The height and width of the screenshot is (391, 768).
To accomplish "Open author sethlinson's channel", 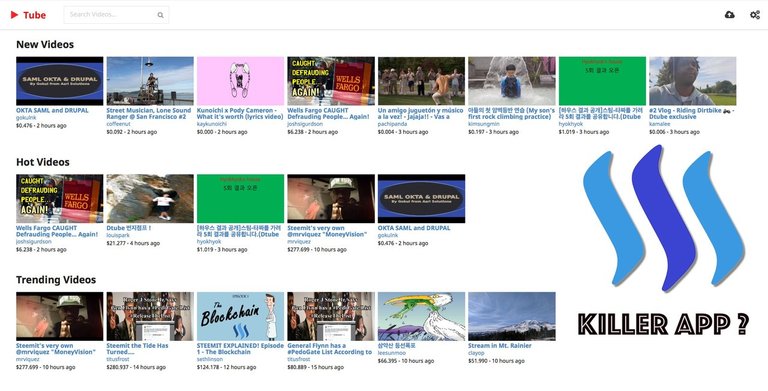I will (210, 359).
